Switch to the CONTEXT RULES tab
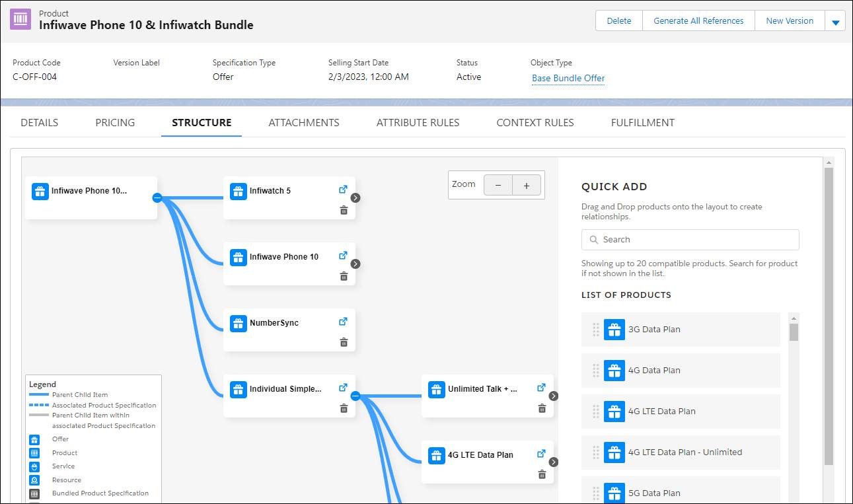The width and height of the screenshot is (853, 504). point(535,123)
